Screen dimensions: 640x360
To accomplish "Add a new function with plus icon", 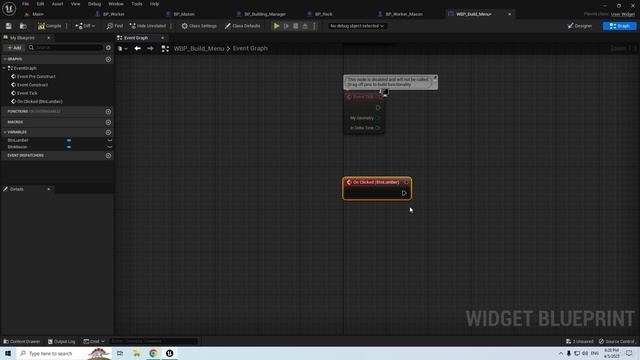I will point(108,111).
